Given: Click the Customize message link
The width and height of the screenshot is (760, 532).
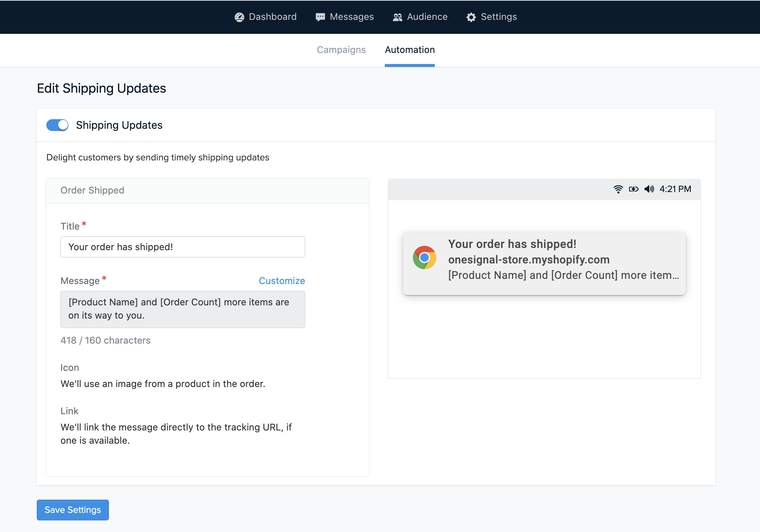Looking at the screenshot, I should click(282, 281).
